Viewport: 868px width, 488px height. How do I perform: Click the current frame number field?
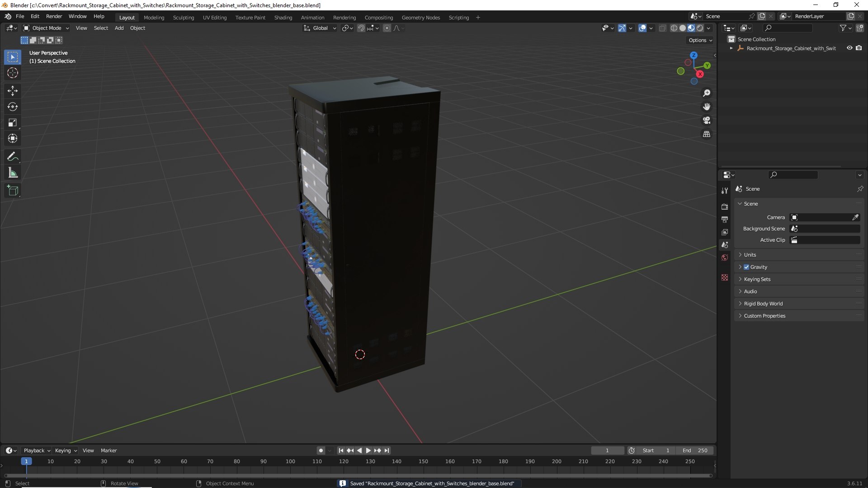[607, 450]
